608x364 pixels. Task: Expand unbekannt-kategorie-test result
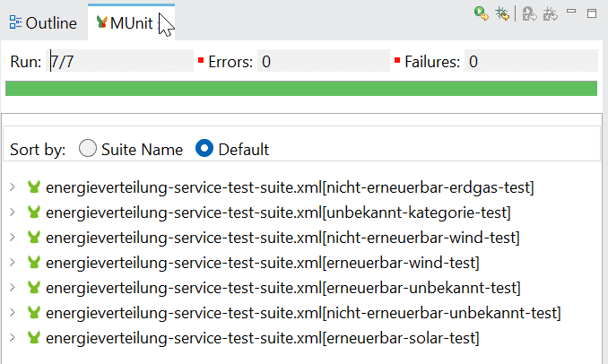coord(13,212)
